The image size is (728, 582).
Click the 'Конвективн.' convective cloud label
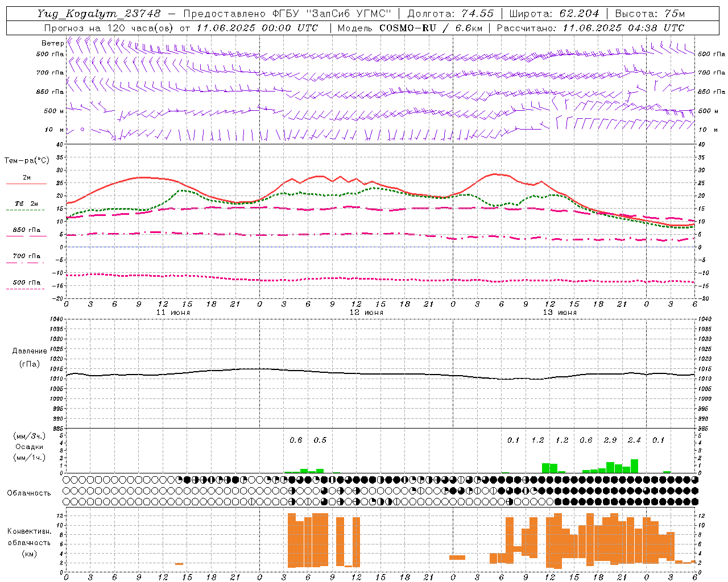pos(29,531)
